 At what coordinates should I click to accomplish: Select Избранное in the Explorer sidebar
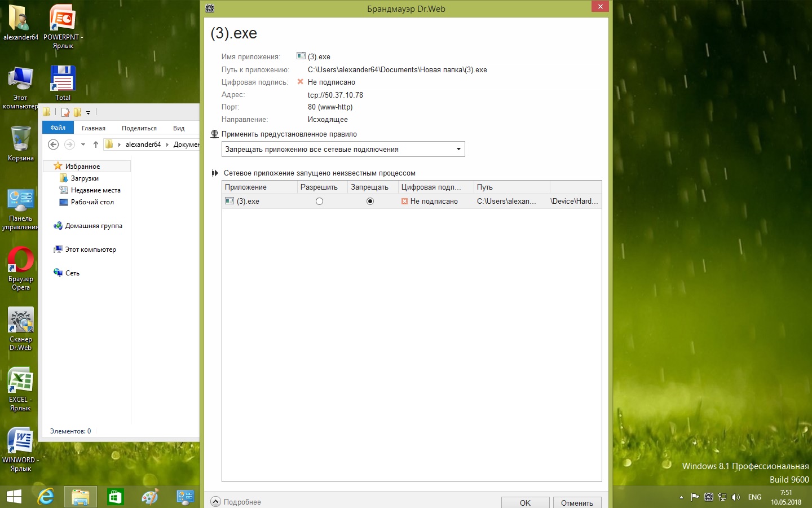coord(82,167)
